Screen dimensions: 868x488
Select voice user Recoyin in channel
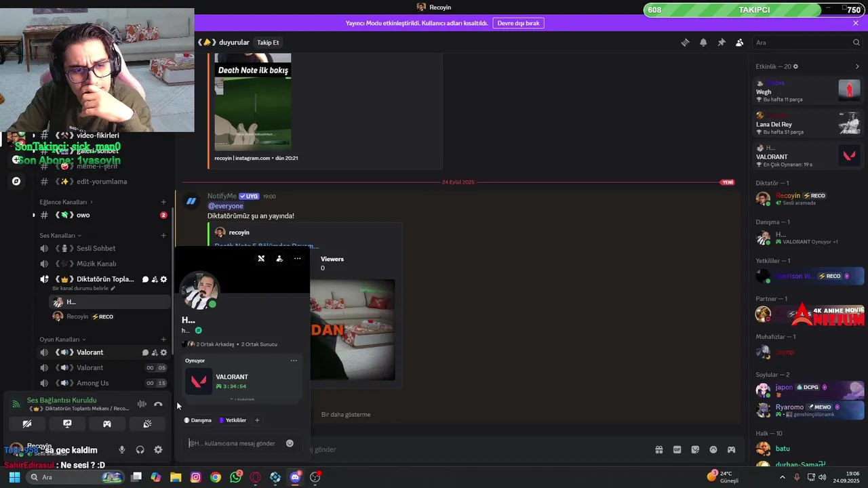tap(108, 317)
